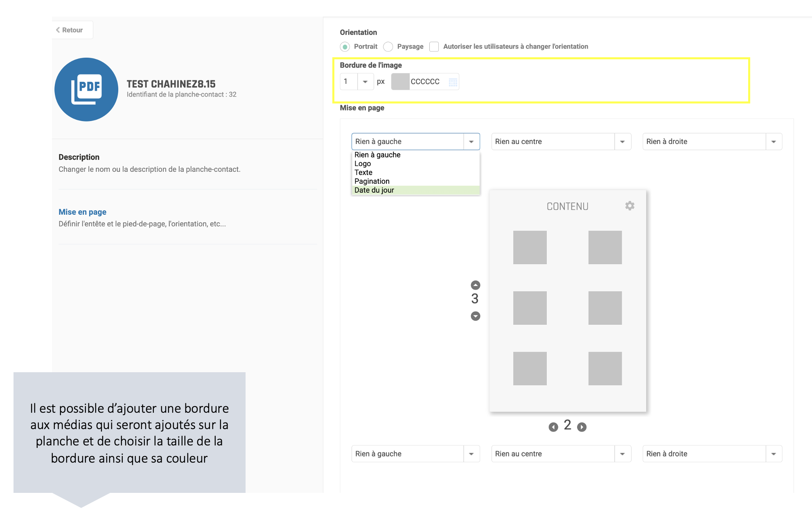This screenshot has height=517, width=812.
Task: Open Description section
Action: pyautogui.click(x=79, y=157)
